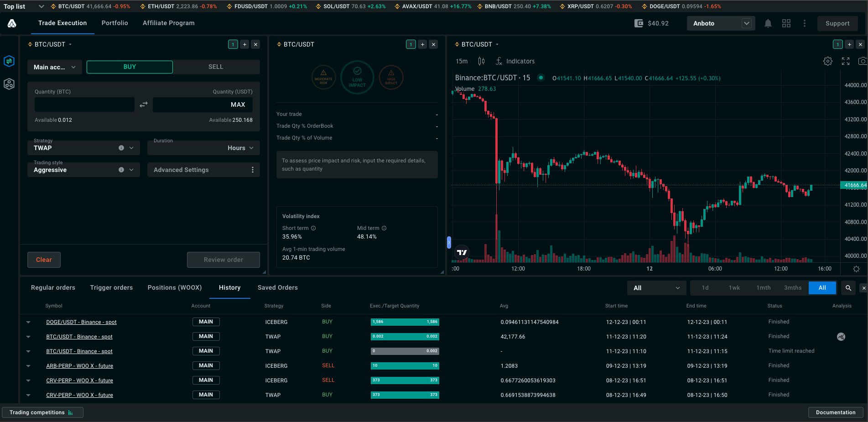This screenshot has height=422, width=868.
Task: Open the Portfolio tab
Action: point(114,23)
